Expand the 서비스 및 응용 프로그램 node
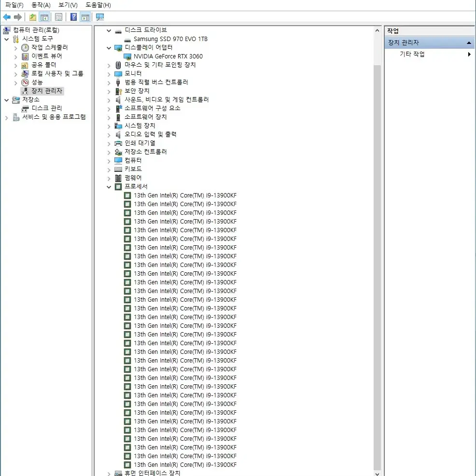Image resolution: width=476 pixels, height=476 pixels. tap(6, 118)
